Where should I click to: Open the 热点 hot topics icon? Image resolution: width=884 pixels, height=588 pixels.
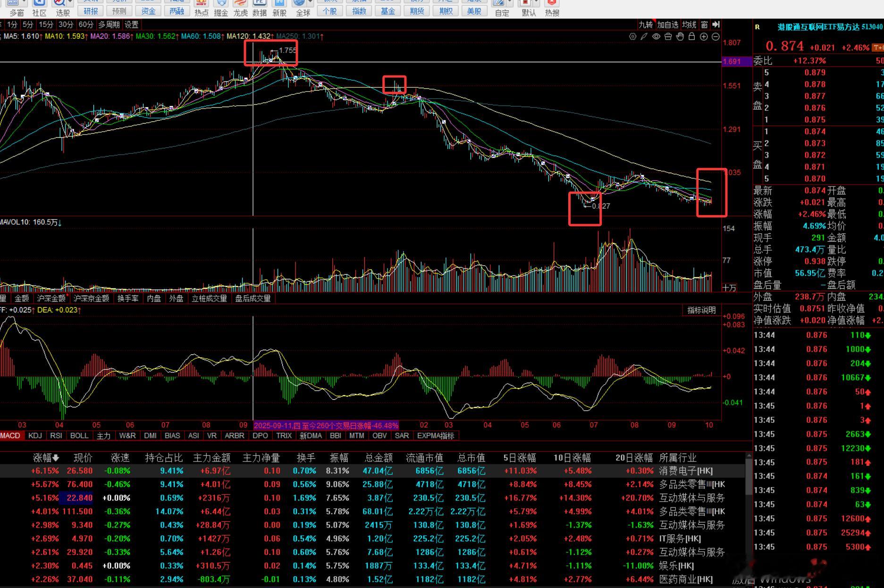pos(202,8)
